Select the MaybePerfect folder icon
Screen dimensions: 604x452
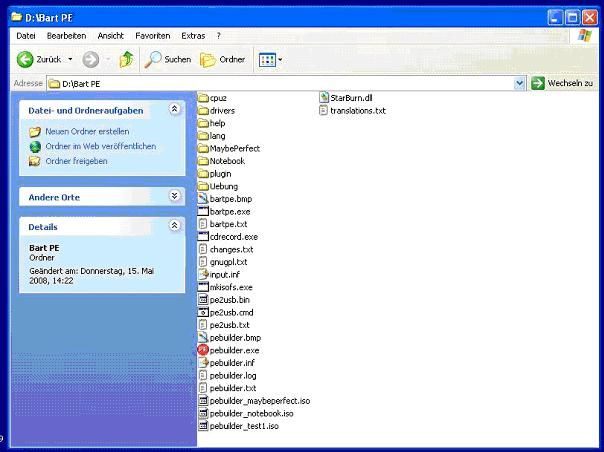203,148
